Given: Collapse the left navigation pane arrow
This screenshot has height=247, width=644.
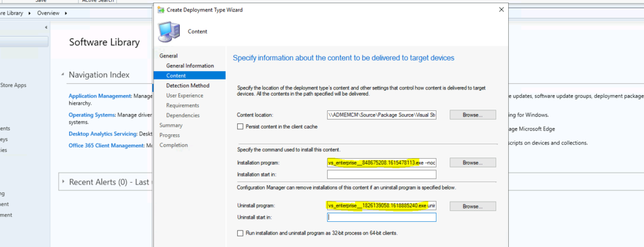Looking at the screenshot, I should click(46, 27).
